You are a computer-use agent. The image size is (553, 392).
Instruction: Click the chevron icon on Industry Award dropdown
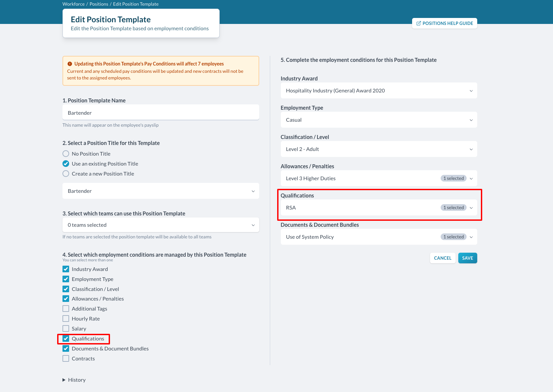pos(471,91)
